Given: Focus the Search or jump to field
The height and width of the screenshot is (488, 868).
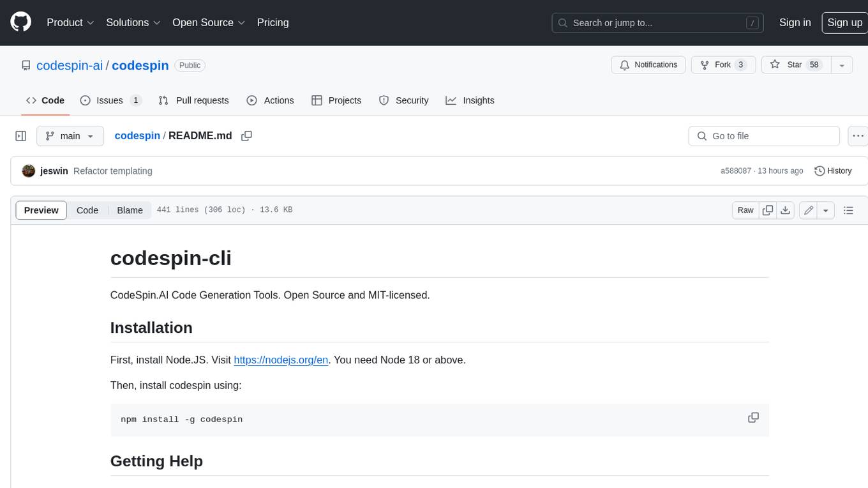Looking at the screenshot, I should pos(658,22).
